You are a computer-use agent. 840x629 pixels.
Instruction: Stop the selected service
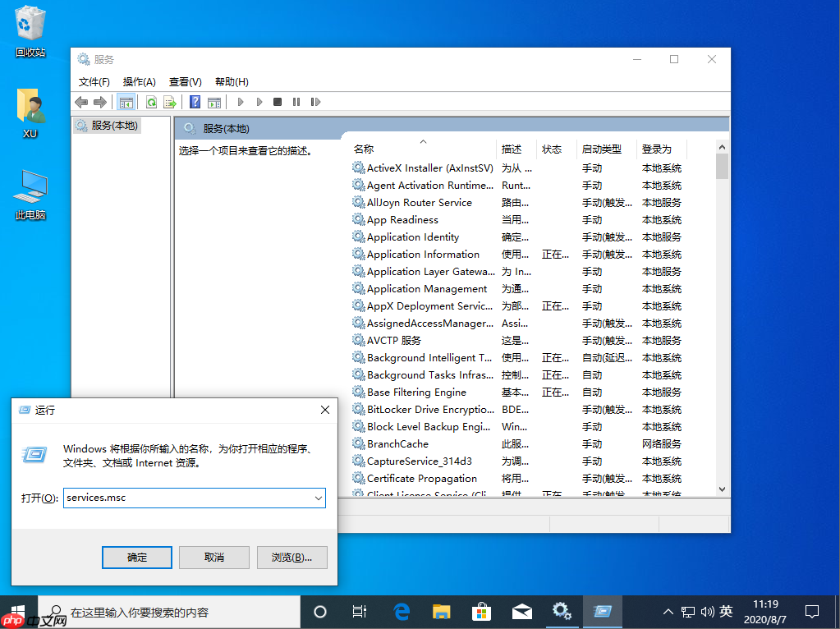pyautogui.click(x=278, y=102)
